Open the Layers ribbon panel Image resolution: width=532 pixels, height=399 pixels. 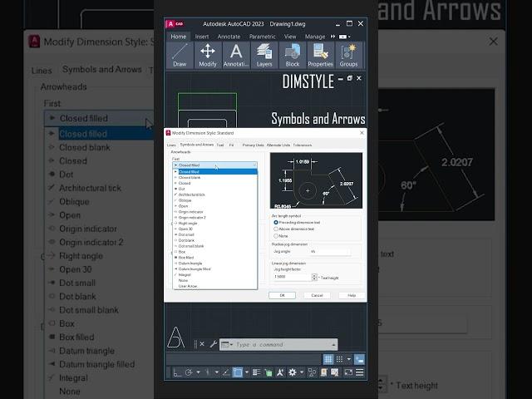click(264, 55)
